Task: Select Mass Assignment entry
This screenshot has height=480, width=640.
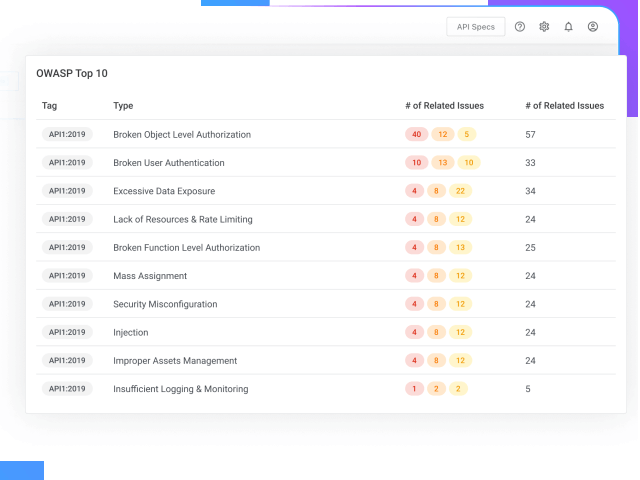Action: 326,276
